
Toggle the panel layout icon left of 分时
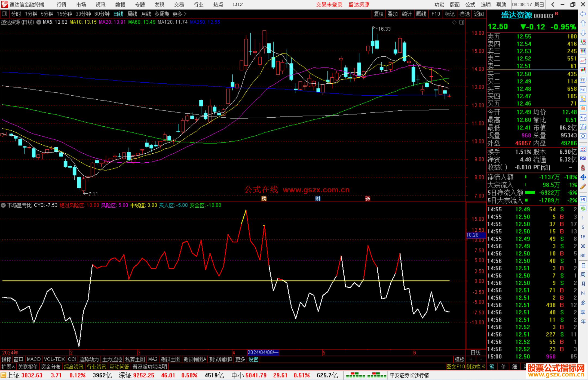coord(5,14)
